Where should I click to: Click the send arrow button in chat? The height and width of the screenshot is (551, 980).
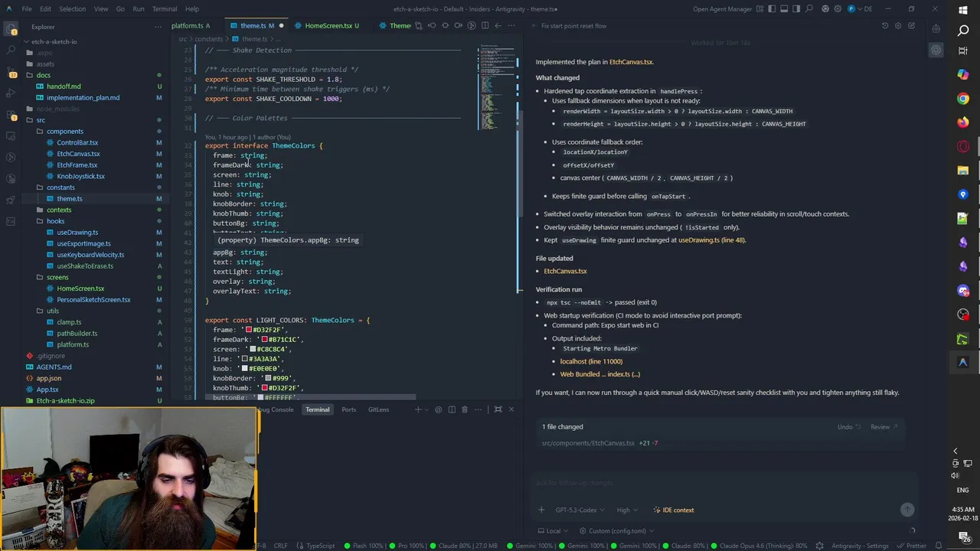(x=907, y=510)
